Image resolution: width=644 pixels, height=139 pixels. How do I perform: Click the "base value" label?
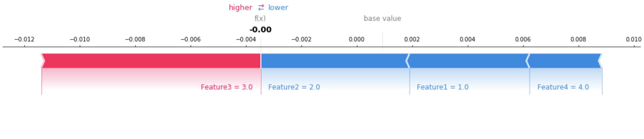point(382,19)
